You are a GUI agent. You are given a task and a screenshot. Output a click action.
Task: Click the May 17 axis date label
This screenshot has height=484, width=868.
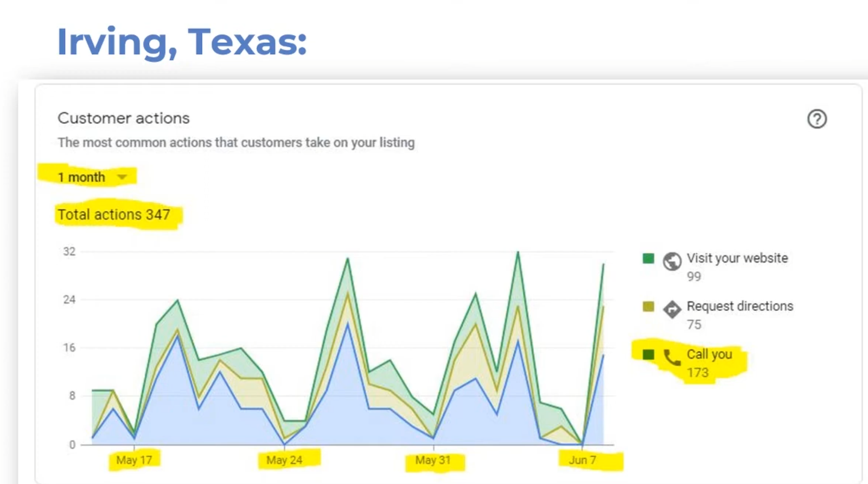[x=134, y=460]
